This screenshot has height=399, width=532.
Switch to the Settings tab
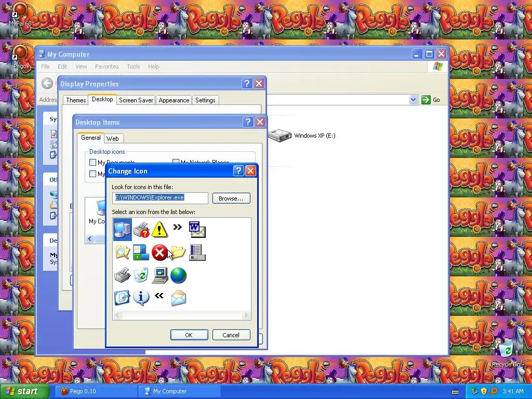click(x=205, y=100)
